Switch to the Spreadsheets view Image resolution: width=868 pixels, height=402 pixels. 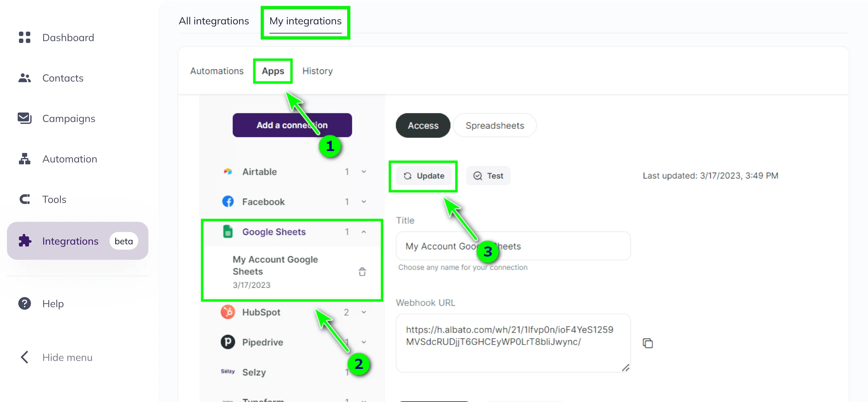click(495, 125)
